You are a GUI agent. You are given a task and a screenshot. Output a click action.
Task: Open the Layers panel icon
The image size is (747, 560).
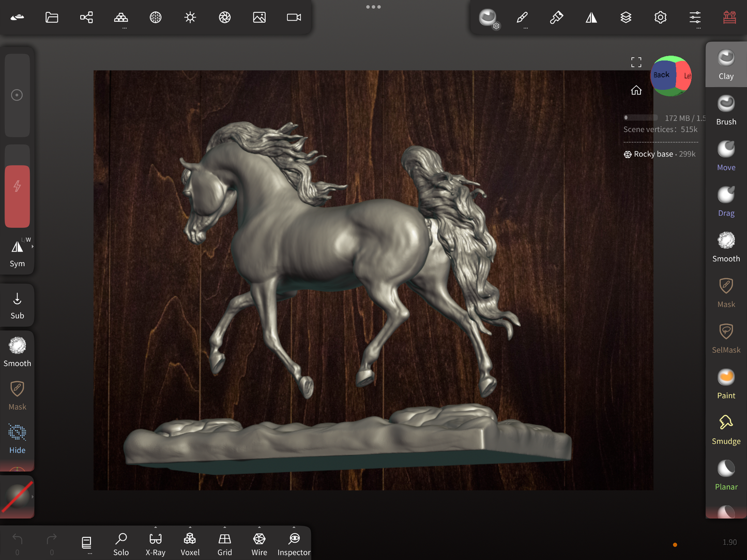tap(626, 18)
